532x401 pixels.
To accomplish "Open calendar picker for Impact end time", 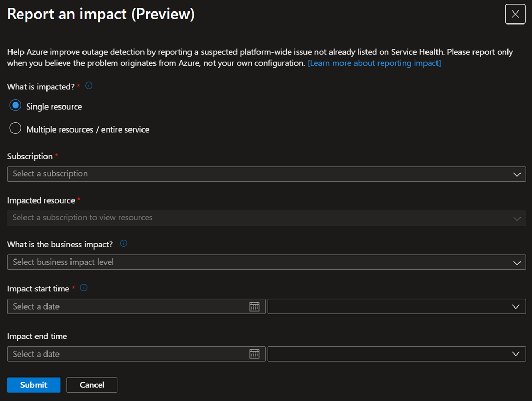I will pos(254,354).
